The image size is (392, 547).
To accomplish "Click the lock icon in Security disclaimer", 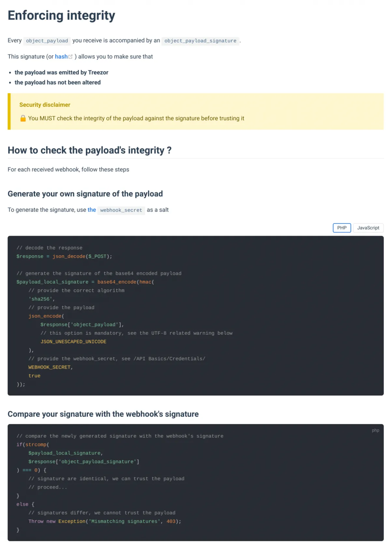I will [x=23, y=118].
